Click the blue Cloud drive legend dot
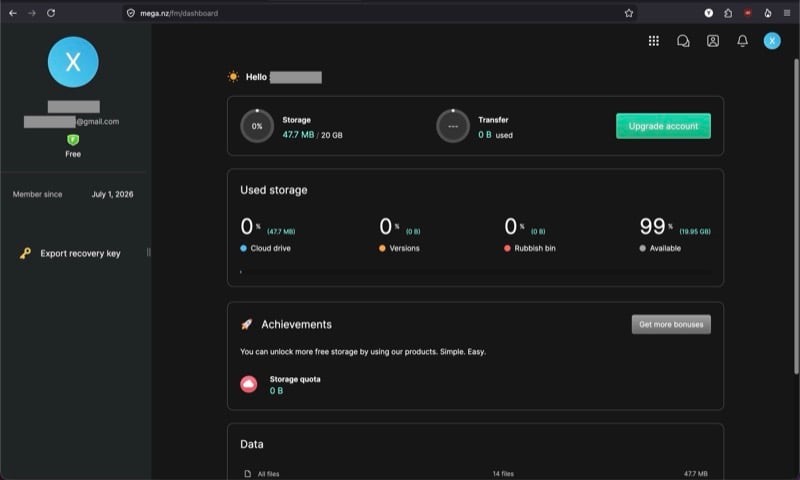The height and width of the screenshot is (480, 800). (x=243, y=248)
